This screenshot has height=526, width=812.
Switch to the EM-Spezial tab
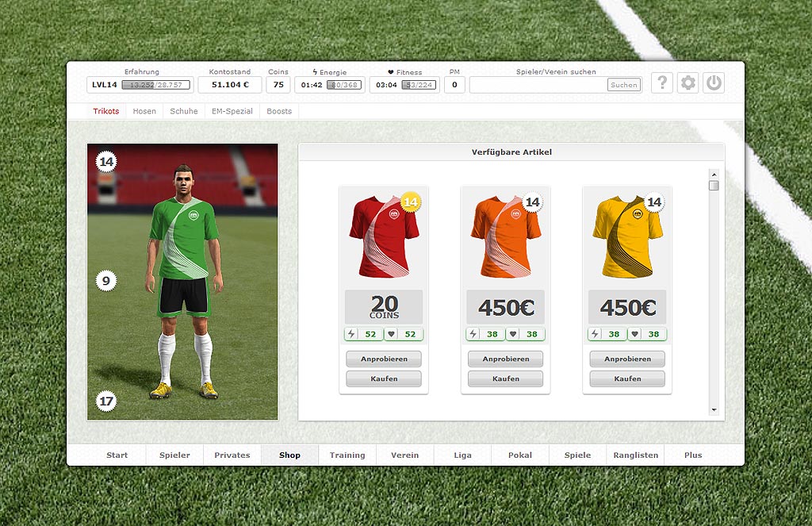pyautogui.click(x=232, y=111)
